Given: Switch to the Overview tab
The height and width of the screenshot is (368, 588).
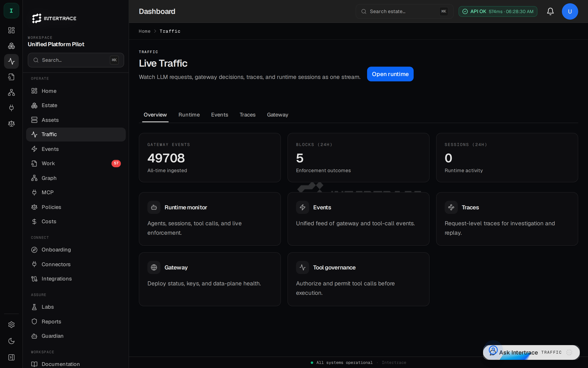Looking at the screenshot, I should (x=155, y=115).
